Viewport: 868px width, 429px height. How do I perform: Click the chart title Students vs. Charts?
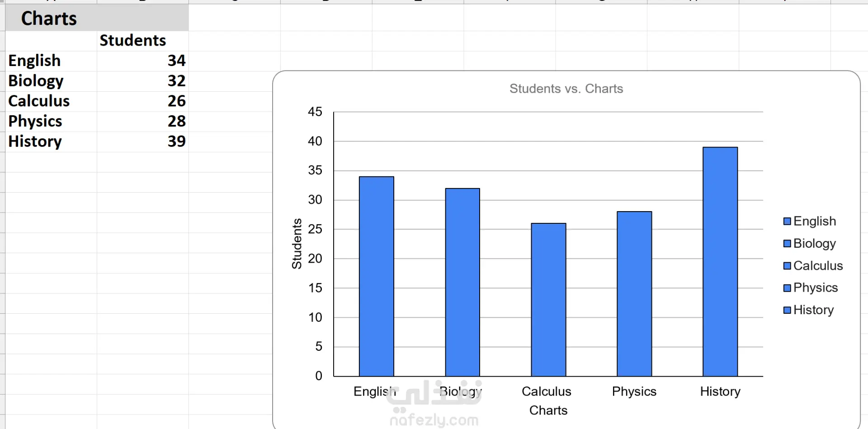(566, 89)
